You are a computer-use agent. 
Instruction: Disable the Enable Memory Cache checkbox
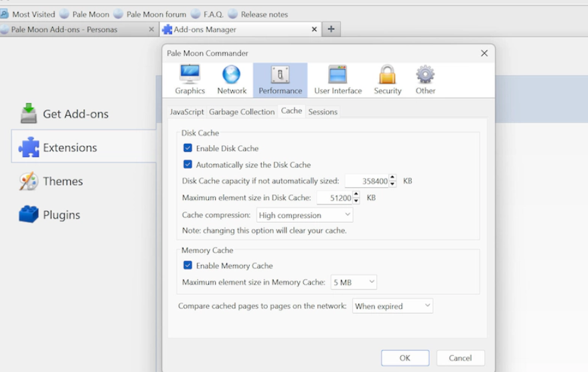(x=188, y=266)
